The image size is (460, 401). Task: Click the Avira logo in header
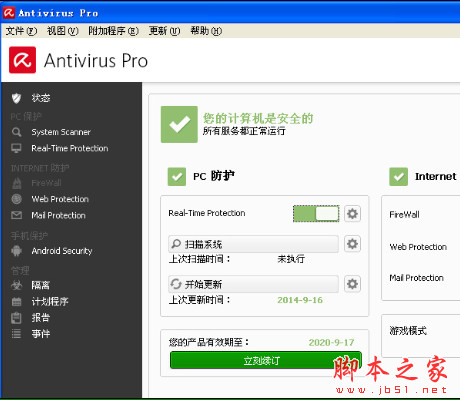[22, 60]
